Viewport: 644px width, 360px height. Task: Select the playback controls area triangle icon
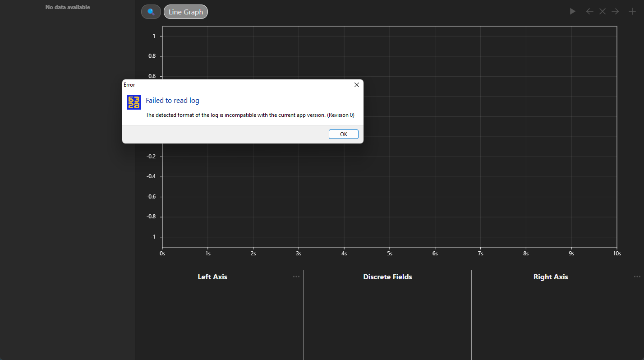click(572, 11)
